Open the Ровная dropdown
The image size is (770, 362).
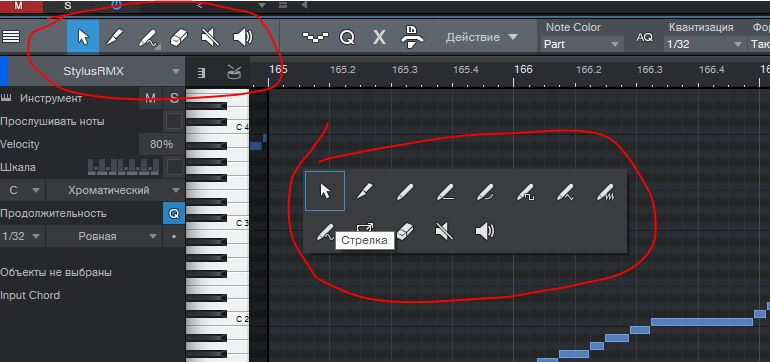[104, 236]
